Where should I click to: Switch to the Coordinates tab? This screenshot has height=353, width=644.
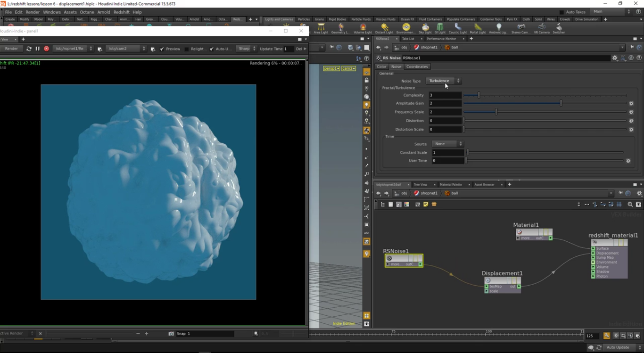pyautogui.click(x=417, y=66)
